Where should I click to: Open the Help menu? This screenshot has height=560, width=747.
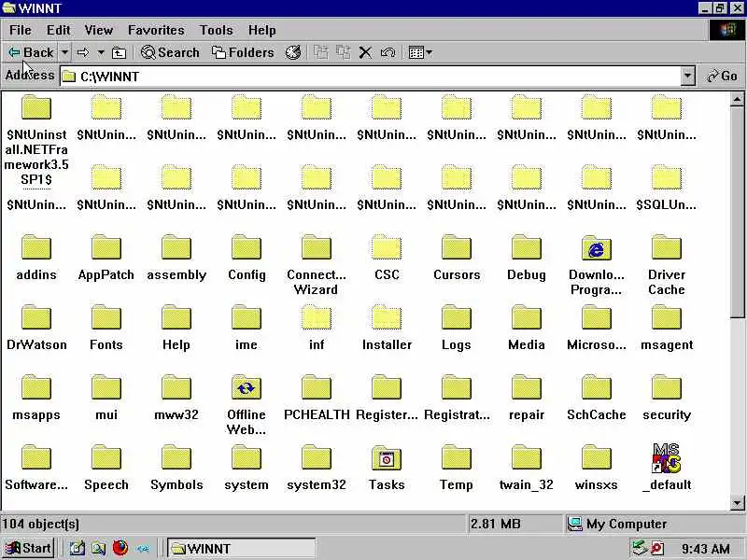tap(261, 30)
